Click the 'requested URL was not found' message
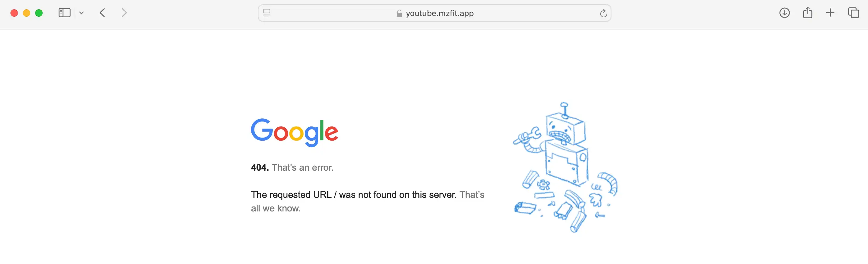868x264 pixels. 354,194
